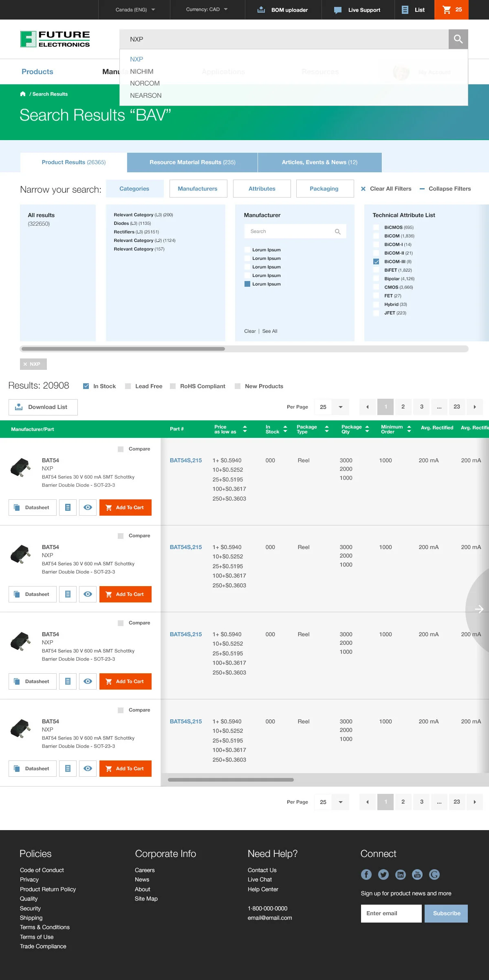
Task: Open the Currency CAD dropdown
Action: click(x=207, y=10)
